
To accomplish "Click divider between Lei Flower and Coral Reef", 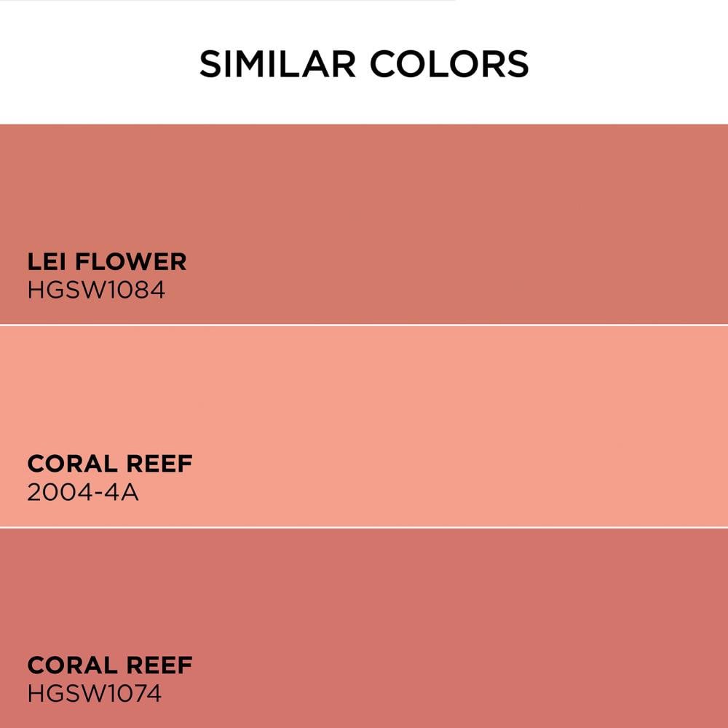I will tap(364, 325).
